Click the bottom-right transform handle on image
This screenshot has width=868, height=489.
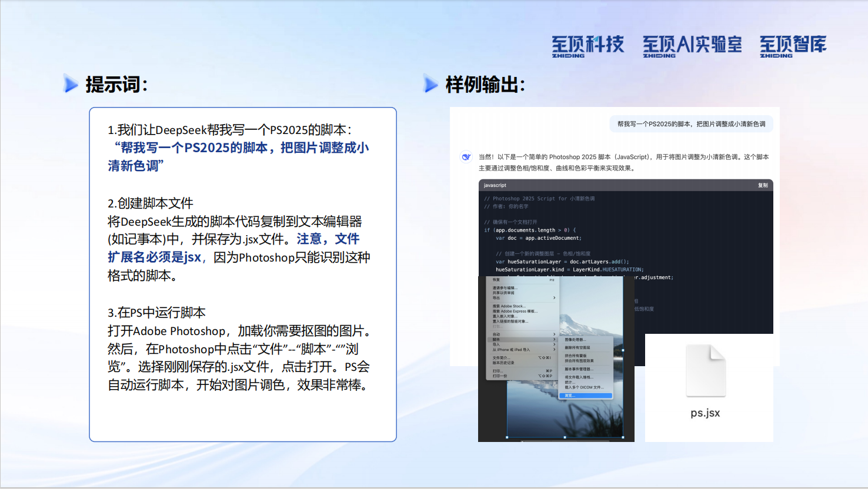tap(623, 437)
